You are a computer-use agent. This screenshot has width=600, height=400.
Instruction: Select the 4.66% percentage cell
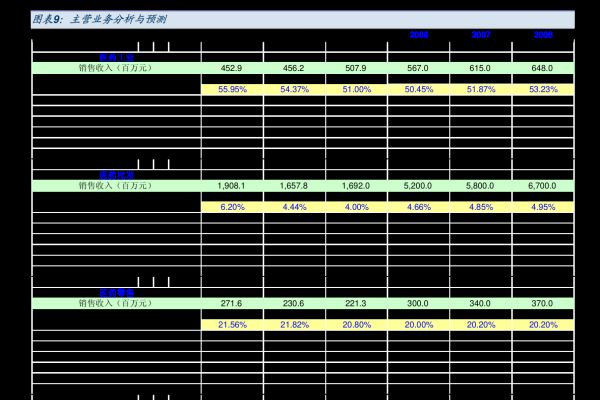point(418,207)
